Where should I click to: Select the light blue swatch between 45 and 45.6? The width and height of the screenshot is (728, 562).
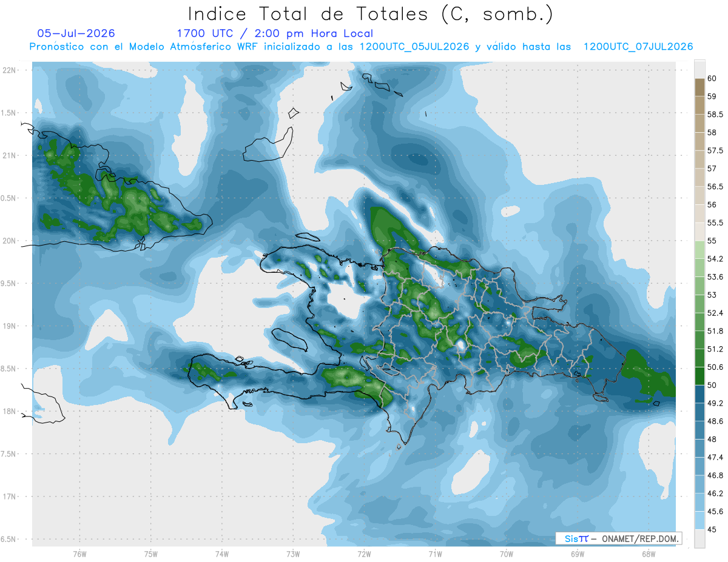(x=699, y=521)
